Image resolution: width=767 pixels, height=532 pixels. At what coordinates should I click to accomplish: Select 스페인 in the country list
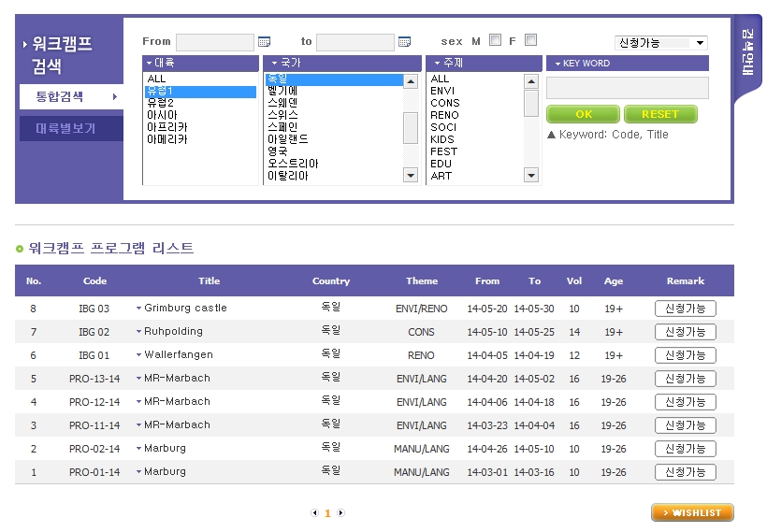[282, 127]
